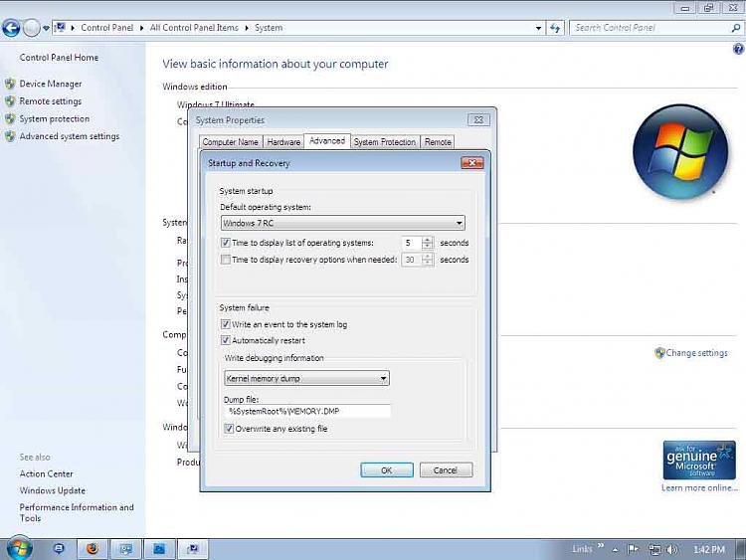Click Cancel in Startup and Recovery
Screen dimensions: 746x560
tap(446, 470)
